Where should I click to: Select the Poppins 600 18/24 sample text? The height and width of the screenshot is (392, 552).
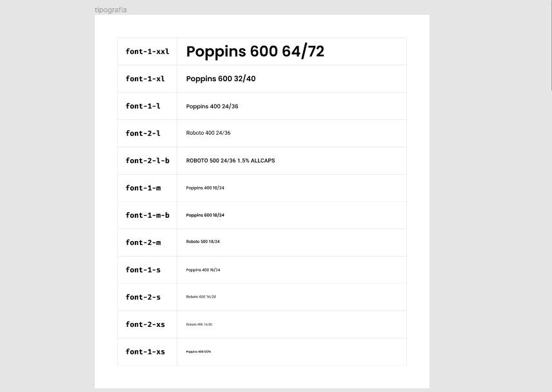(205, 215)
